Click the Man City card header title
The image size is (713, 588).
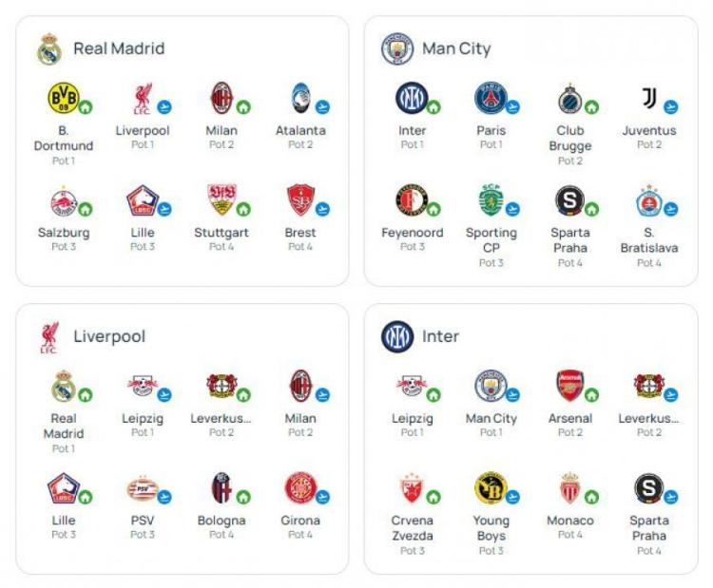tap(456, 48)
